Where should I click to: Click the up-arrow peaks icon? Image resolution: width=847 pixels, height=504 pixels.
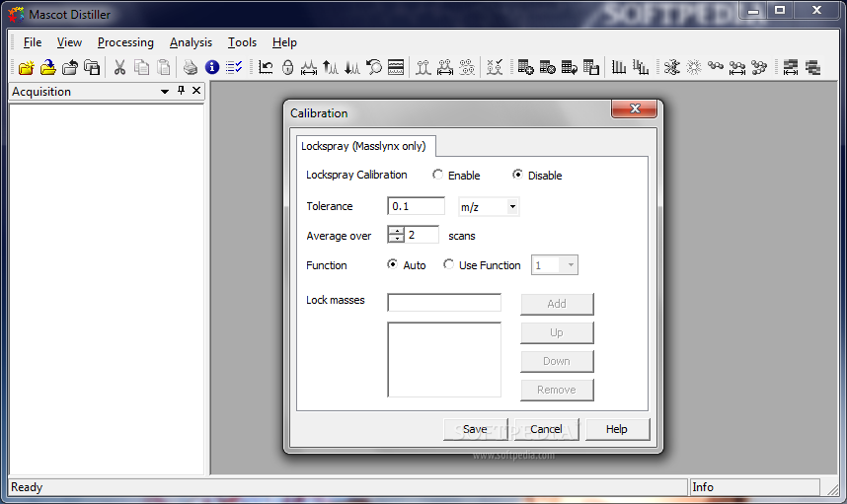(x=331, y=67)
